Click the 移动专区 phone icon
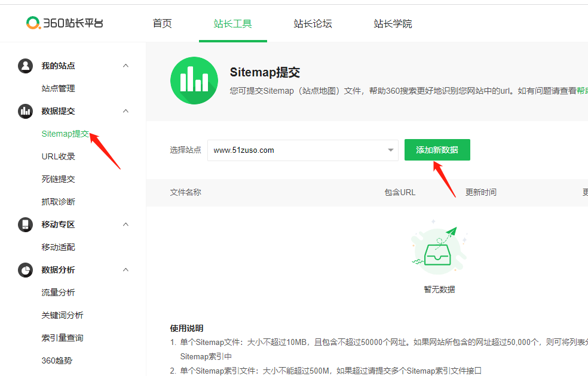The width and height of the screenshot is (588, 376). [25, 224]
